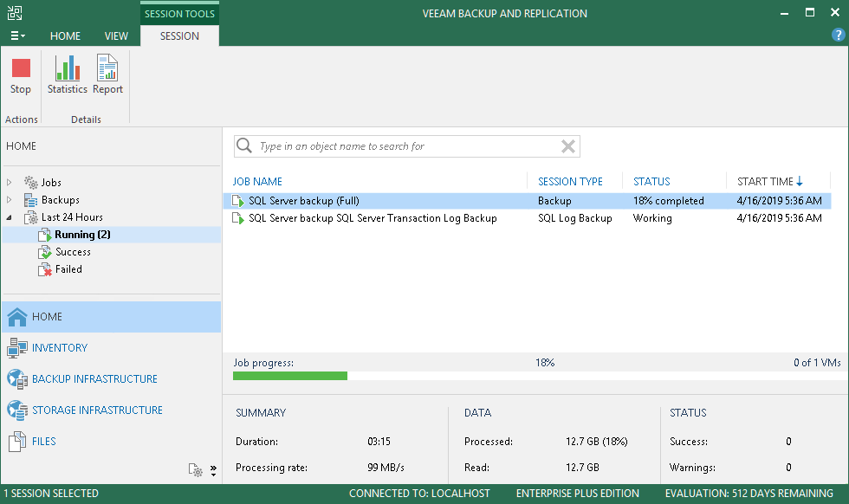Image resolution: width=849 pixels, height=504 pixels.
Task: Click the green job progress bar
Action: point(290,376)
